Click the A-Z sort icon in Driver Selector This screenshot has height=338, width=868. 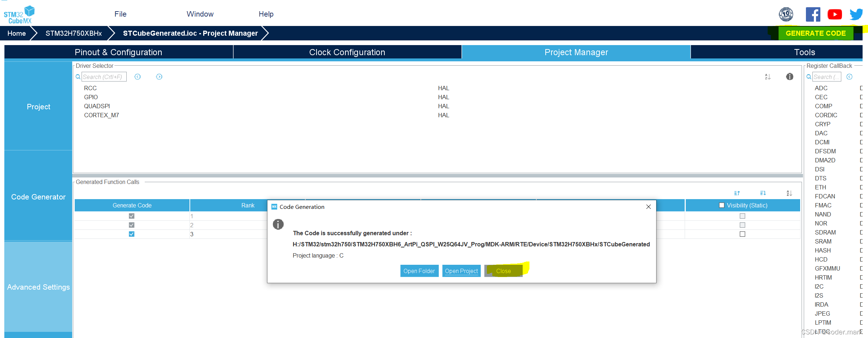(x=768, y=76)
